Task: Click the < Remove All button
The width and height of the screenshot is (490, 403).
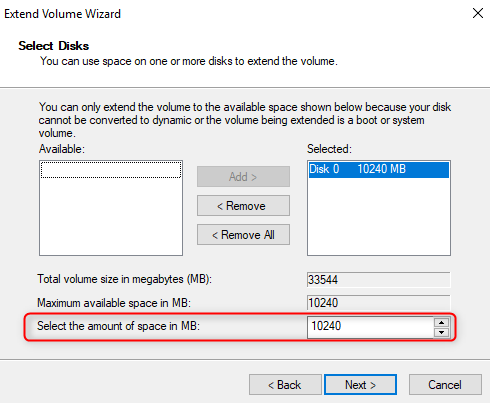Action: pos(243,235)
